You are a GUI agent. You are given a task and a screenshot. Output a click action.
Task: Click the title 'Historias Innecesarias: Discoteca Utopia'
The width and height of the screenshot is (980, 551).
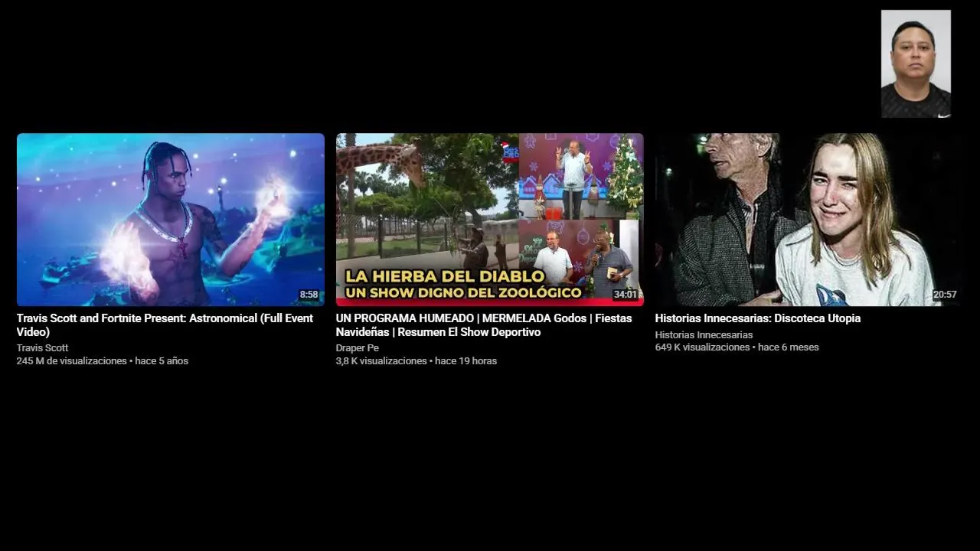point(758,318)
